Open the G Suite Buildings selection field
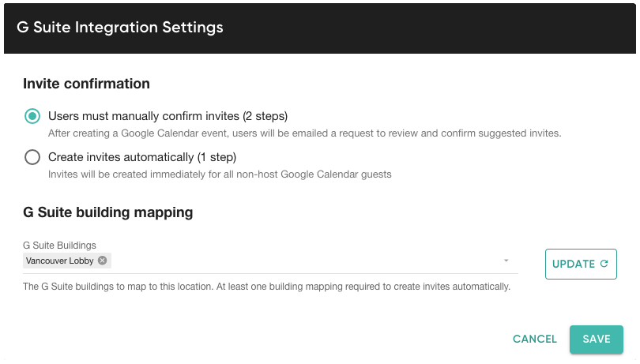The height and width of the screenshot is (364, 640). tap(270, 261)
